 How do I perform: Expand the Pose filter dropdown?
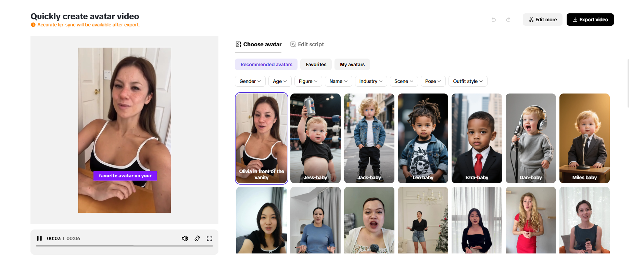pos(433,81)
